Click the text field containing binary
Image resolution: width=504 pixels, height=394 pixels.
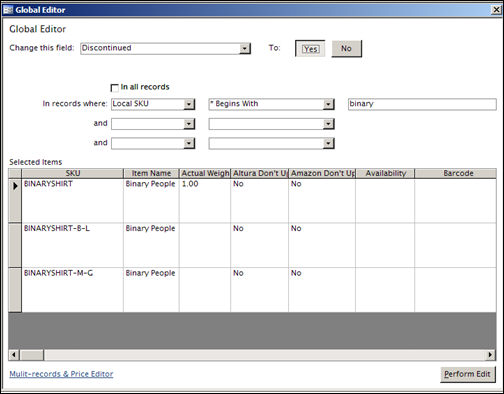click(x=422, y=104)
